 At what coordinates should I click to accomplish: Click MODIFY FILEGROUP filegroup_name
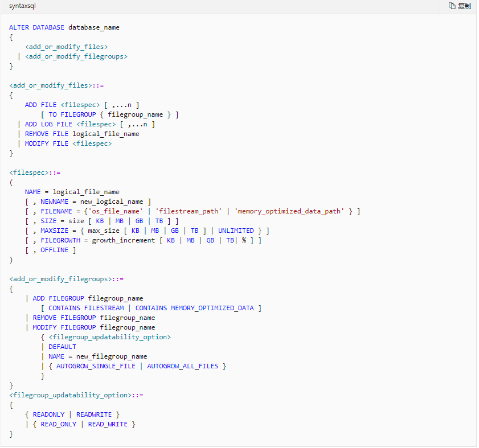(94, 328)
